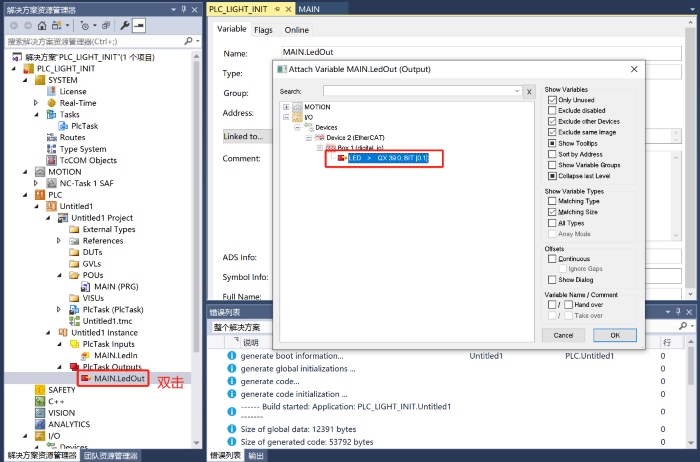Collapse the SYSTEM node in Solution Explorer

[25, 80]
